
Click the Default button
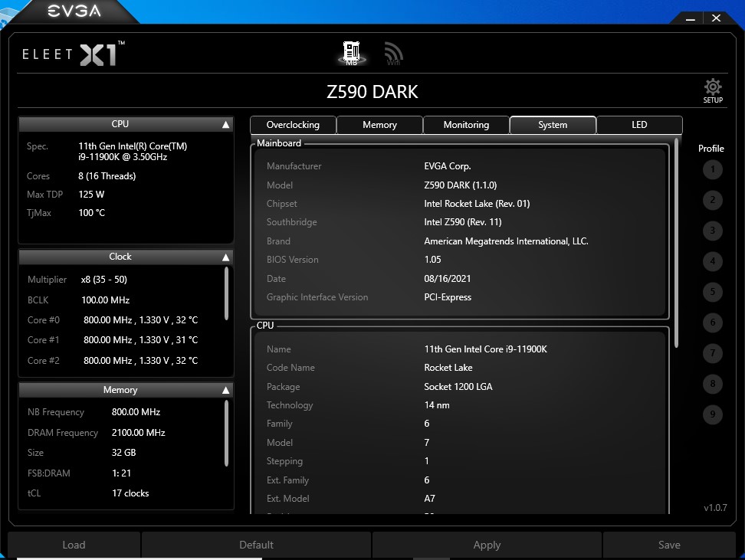pyautogui.click(x=256, y=545)
